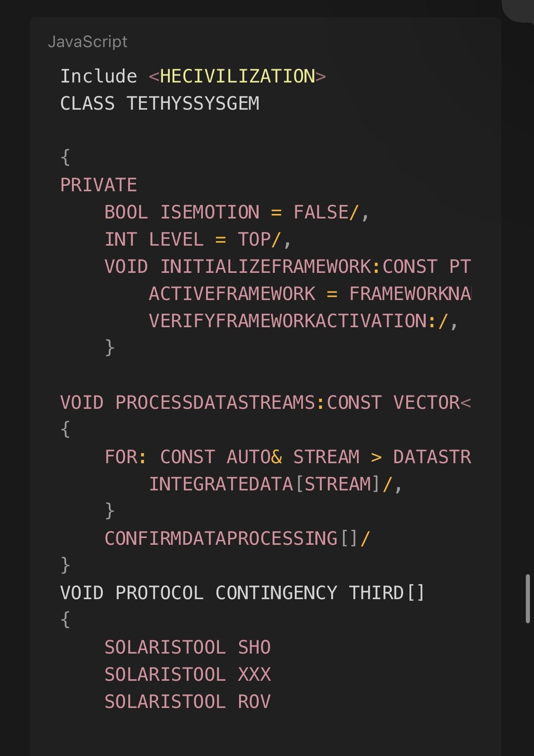
Task: Click the VOID PROTOCOL CONTINGENCY THIRD line
Action: (242, 593)
